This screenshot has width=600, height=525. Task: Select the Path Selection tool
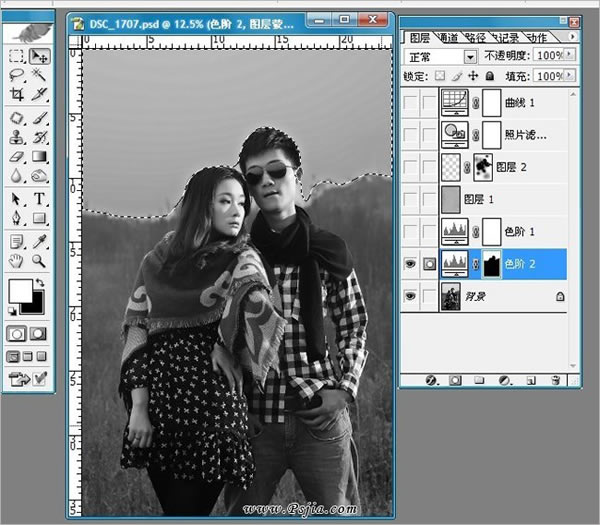(16, 199)
